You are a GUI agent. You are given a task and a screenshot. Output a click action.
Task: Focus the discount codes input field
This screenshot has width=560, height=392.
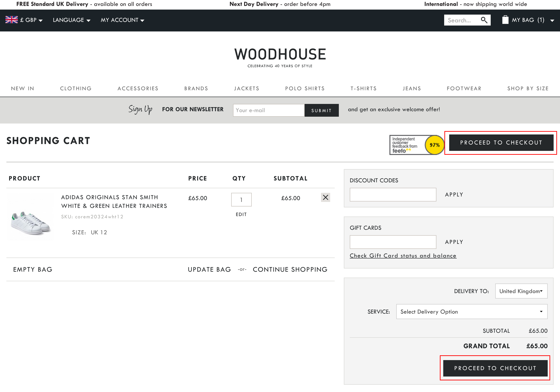(393, 195)
